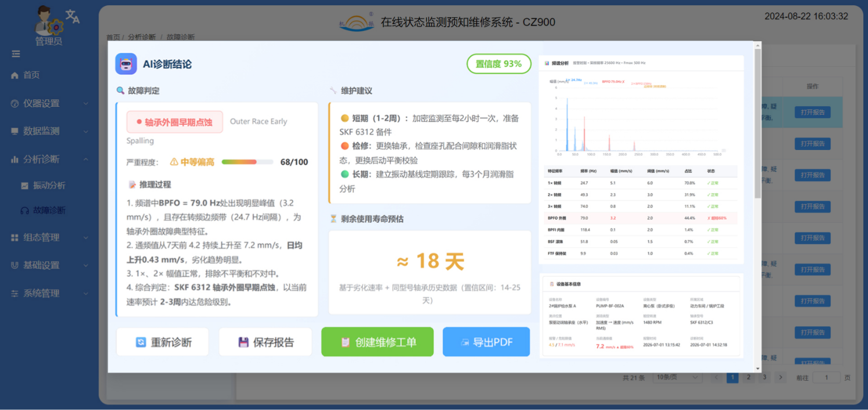
Task: Collapse the 分析诊断 menu chevron
Action: click(x=86, y=159)
